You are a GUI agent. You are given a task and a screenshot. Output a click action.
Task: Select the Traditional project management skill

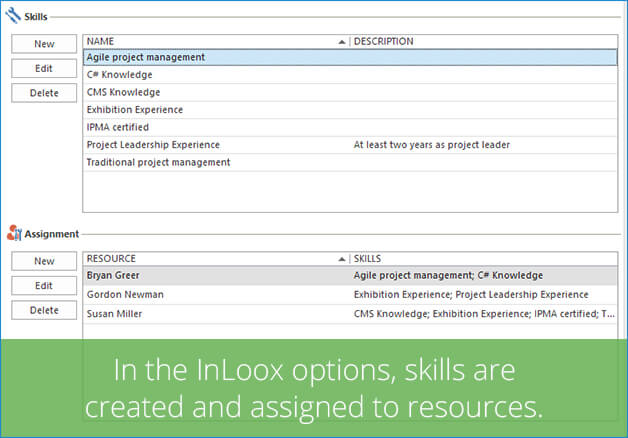click(350, 163)
